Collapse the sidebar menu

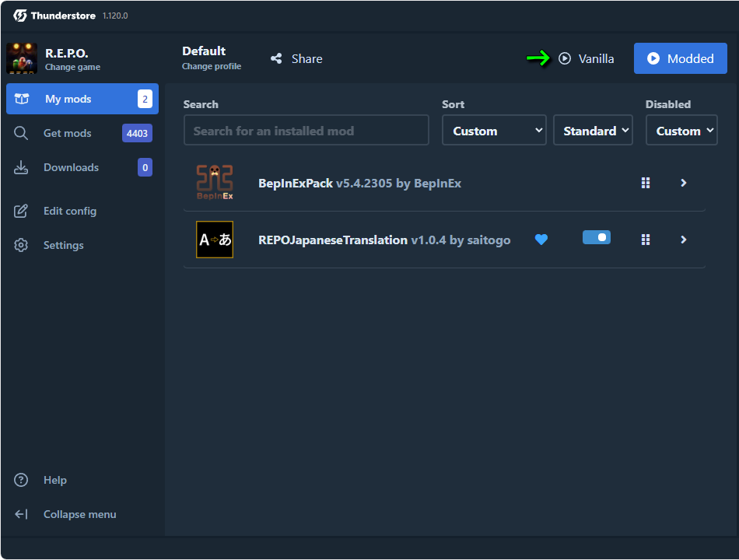click(x=82, y=514)
